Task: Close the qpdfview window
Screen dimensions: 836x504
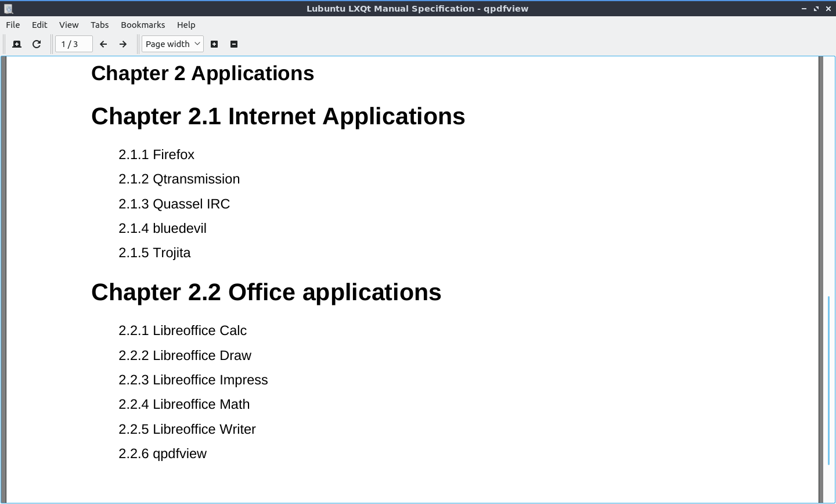Action: tap(828, 9)
